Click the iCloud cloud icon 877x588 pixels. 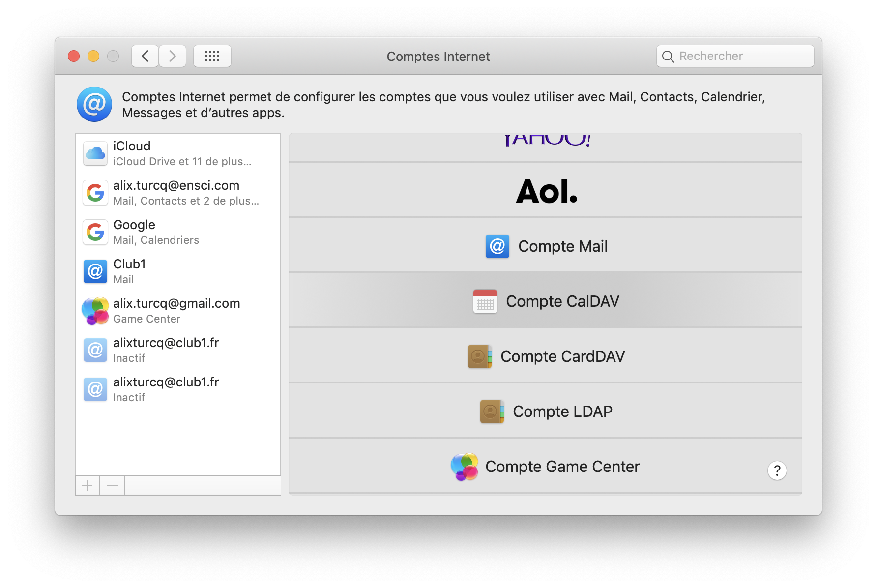tap(95, 153)
